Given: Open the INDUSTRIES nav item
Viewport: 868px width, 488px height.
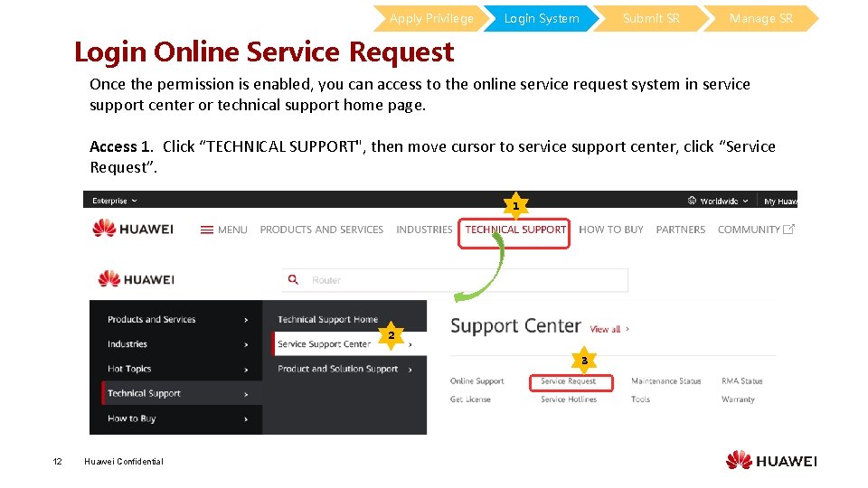Looking at the screenshot, I should (x=424, y=230).
